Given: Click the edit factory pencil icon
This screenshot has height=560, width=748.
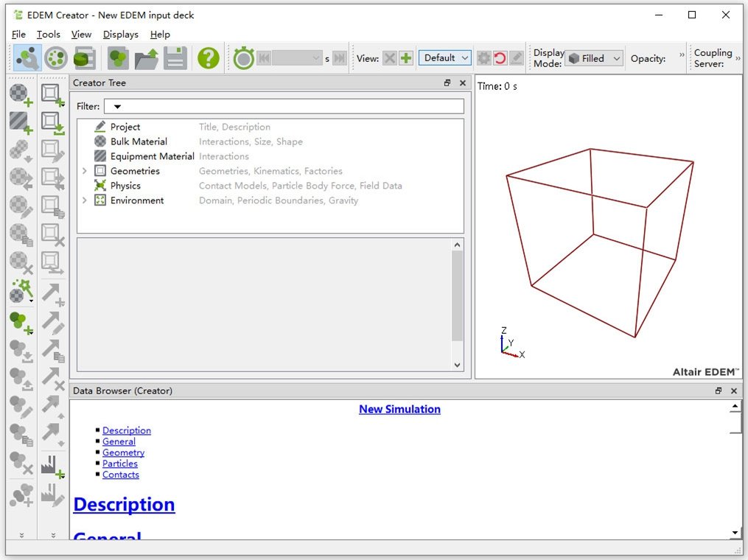Looking at the screenshot, I should (x=52, y=494).
